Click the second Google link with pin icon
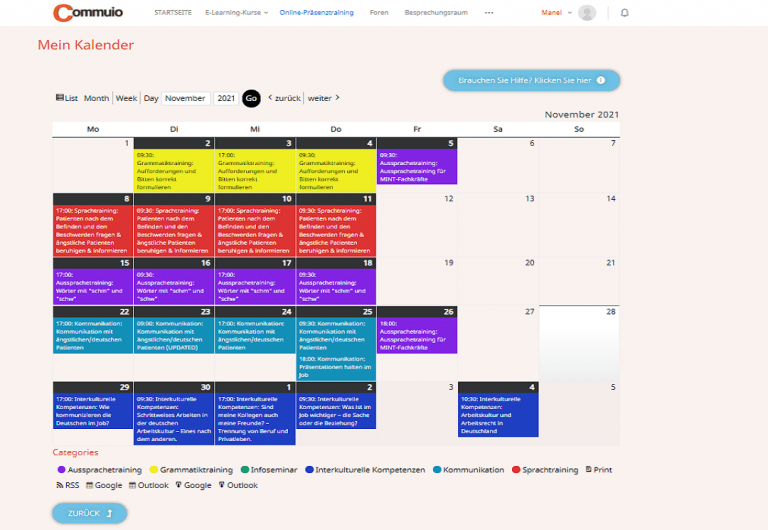 [x=193, y=485]
